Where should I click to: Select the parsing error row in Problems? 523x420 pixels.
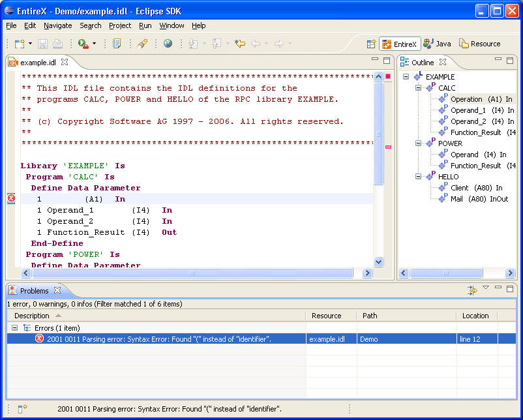261,339
